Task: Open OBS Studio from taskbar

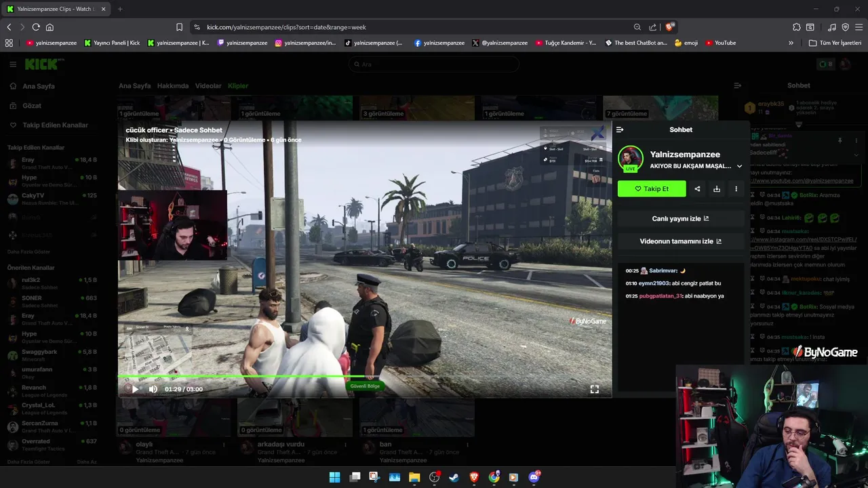Action: tap(434, 477)
